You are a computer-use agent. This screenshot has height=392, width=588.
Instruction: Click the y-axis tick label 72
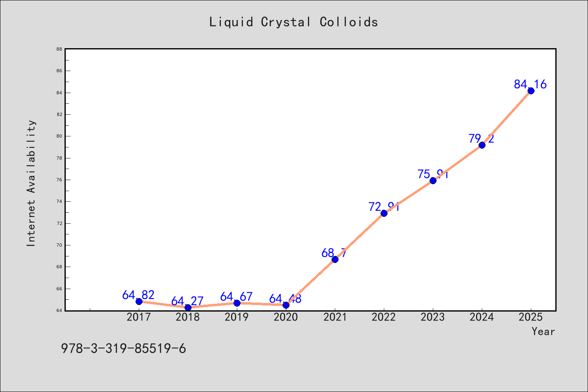(59, 223)
